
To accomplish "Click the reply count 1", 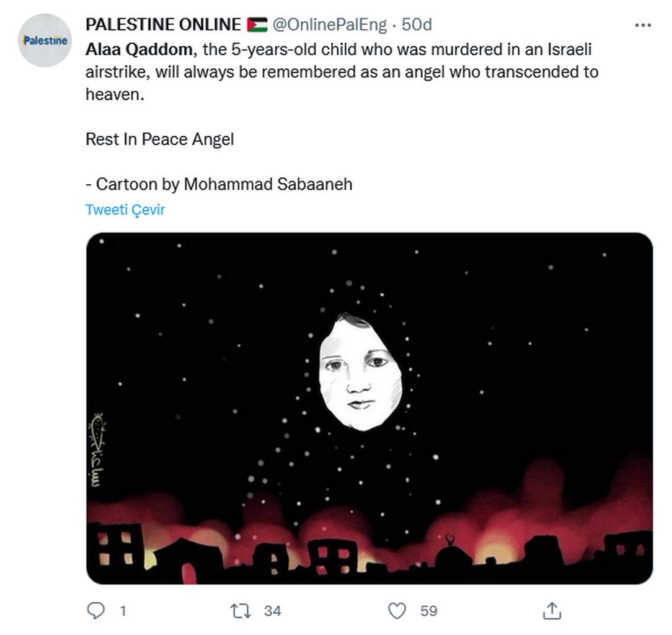I will click(123, 611).
